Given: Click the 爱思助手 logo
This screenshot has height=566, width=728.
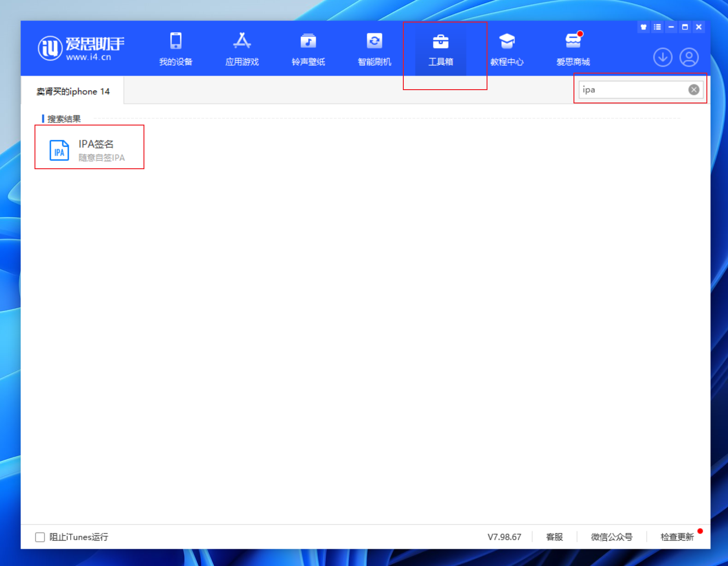Looking at the screenshot, I should 81,48.
